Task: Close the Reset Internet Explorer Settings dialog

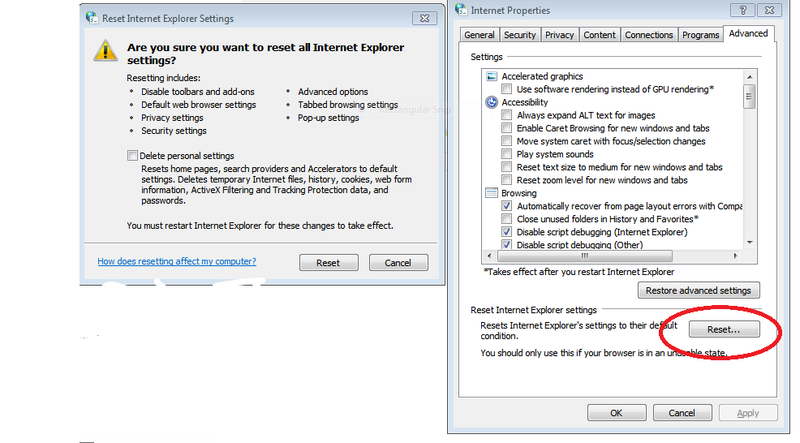Action: 424,18
